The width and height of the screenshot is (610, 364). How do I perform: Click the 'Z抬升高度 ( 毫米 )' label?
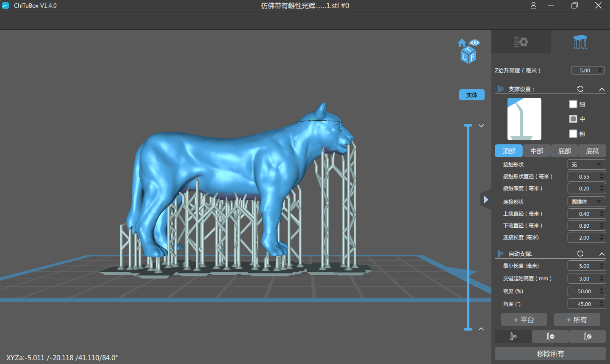pos(518,71)
